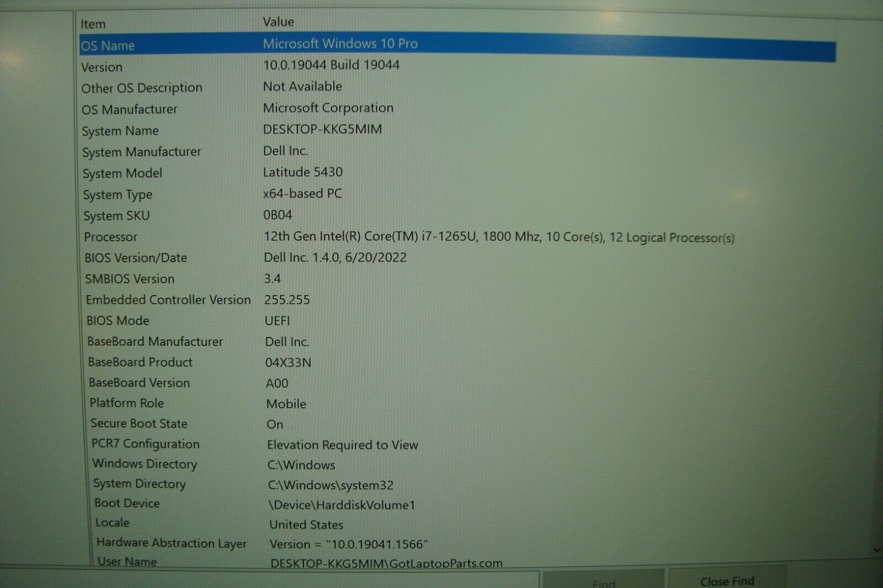Screen dimensions: 883x588
Task: Select the Windows Directory row
Action: point(457,464)
